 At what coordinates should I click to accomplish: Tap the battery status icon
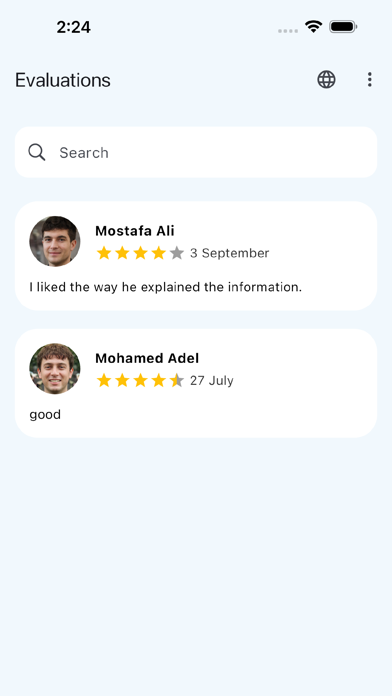point(343,27)
